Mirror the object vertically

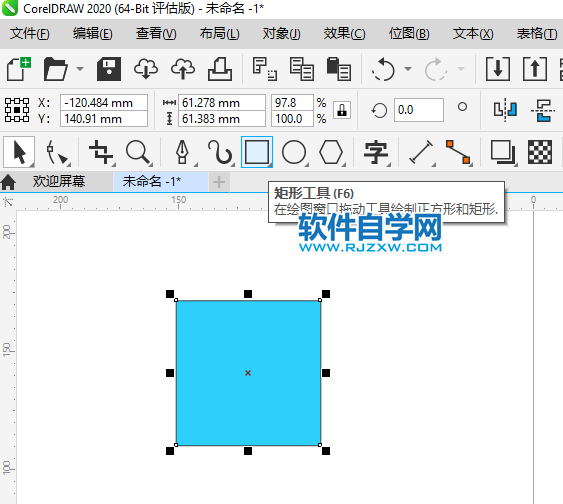[x=543, y=111]
